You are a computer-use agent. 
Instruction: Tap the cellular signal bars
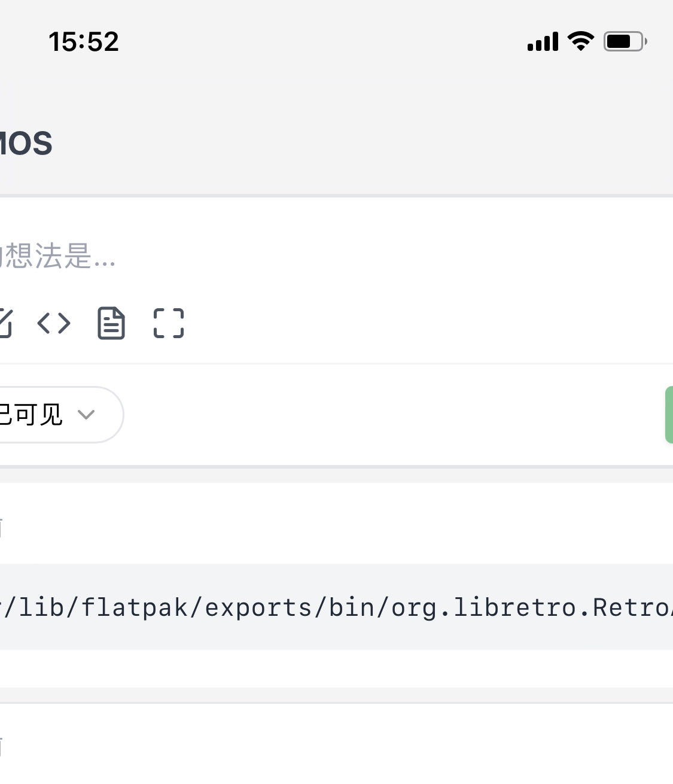click(541, 41)
